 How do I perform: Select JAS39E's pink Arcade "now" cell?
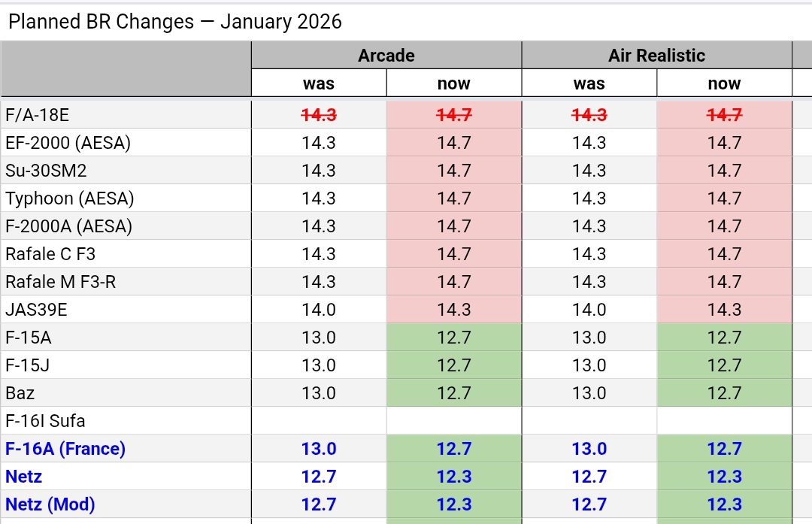tap(454, 310)
